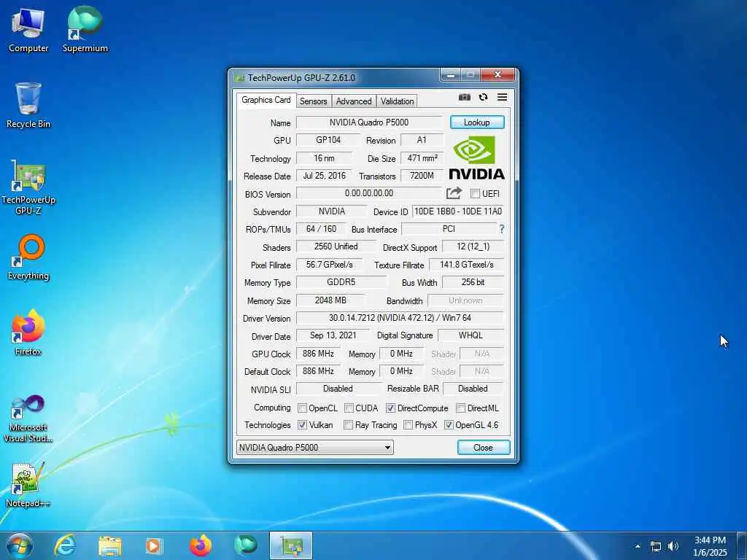Open the Supermium desktop shortcut

coord(85,30)
